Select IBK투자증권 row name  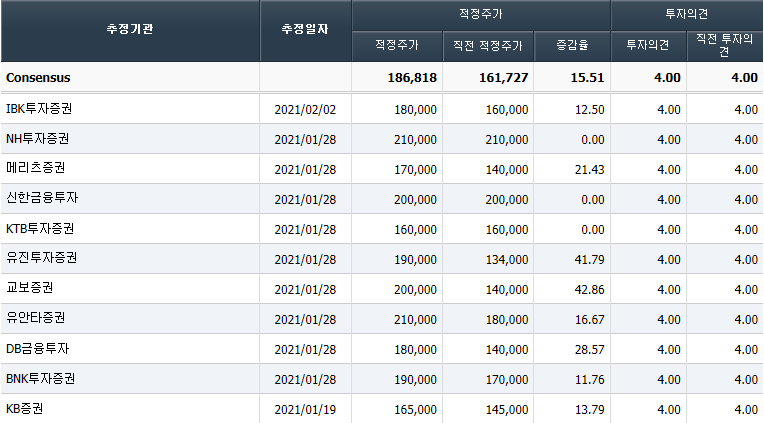(x=39, y=109)
